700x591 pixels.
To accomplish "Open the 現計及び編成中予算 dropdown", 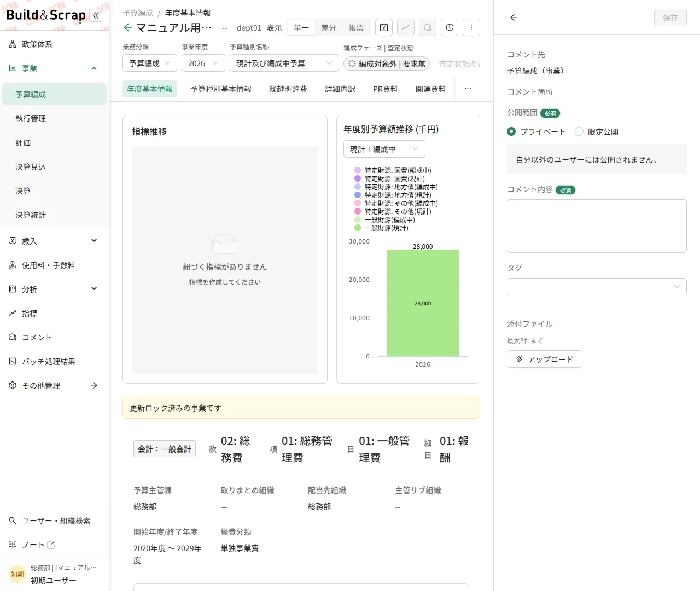I will coord(284,63).
